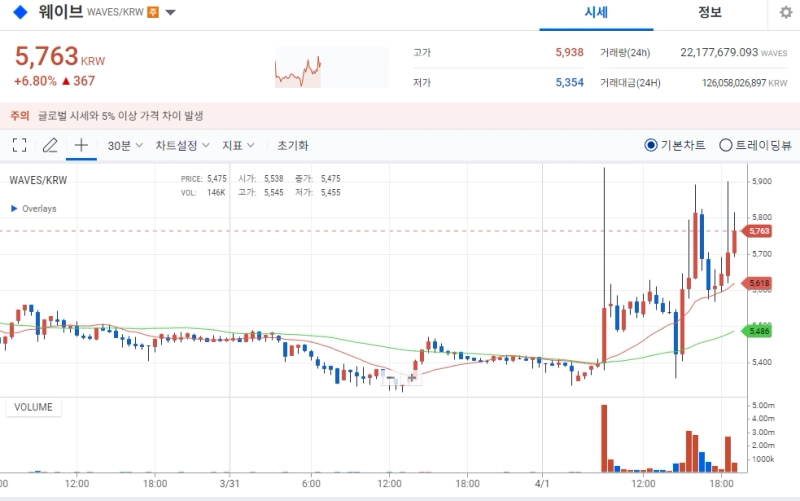Zoom in with the chart plus button

[x=411, y=378]
